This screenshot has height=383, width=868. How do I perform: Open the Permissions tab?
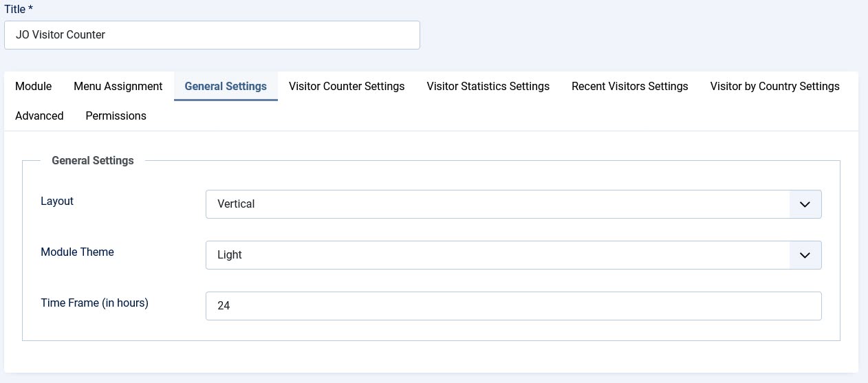pyautogui.click(x=116, y=116)
